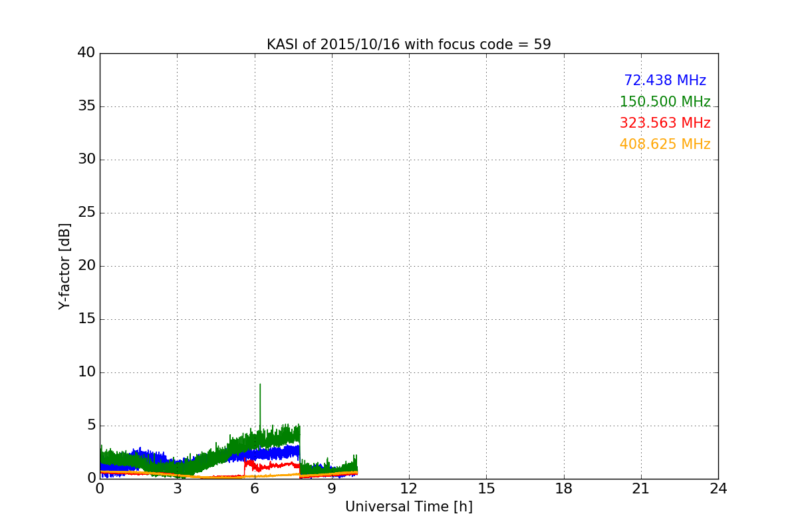The height and width of the screenshot is (532, 798).
Task: Click y-axis tick label 20
Action: pos(86,266)
